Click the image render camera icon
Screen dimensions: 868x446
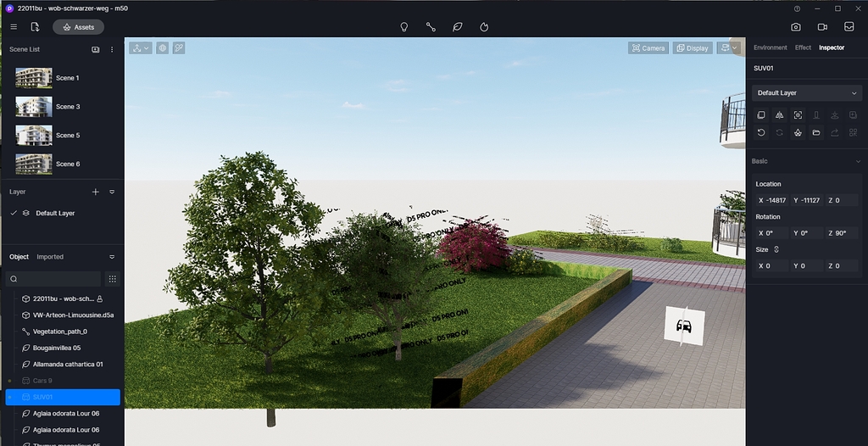coord(795,27)
